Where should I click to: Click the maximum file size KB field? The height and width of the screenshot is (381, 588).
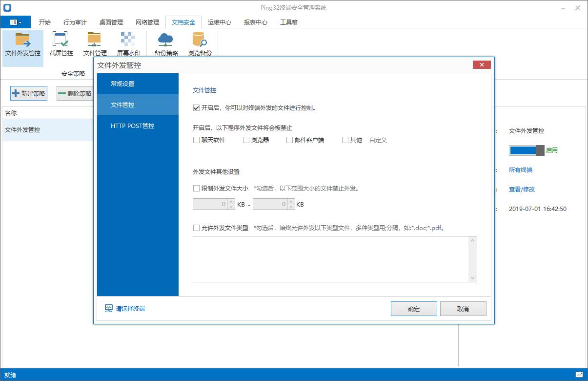[270, 204]
